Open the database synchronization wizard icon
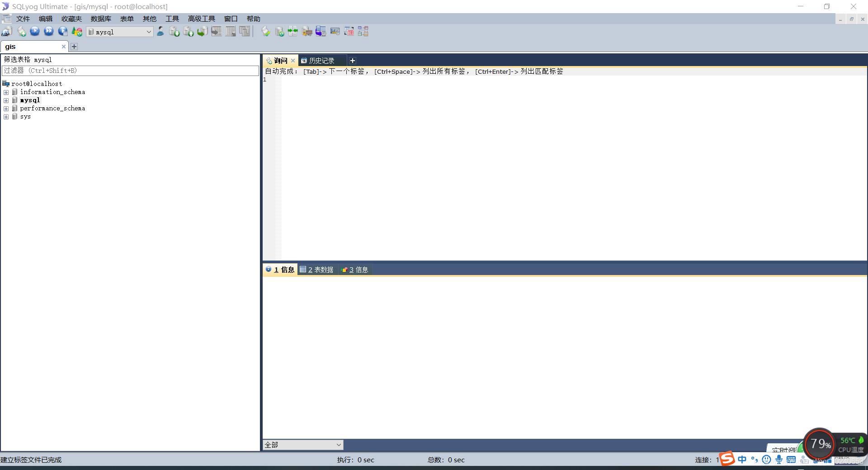Screen dimensions: 868x470 pyautogui.click(x=280, y=32)
